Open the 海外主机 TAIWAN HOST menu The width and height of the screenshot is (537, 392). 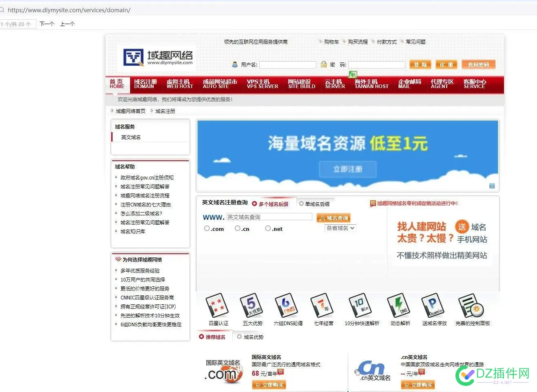point(371,84)
